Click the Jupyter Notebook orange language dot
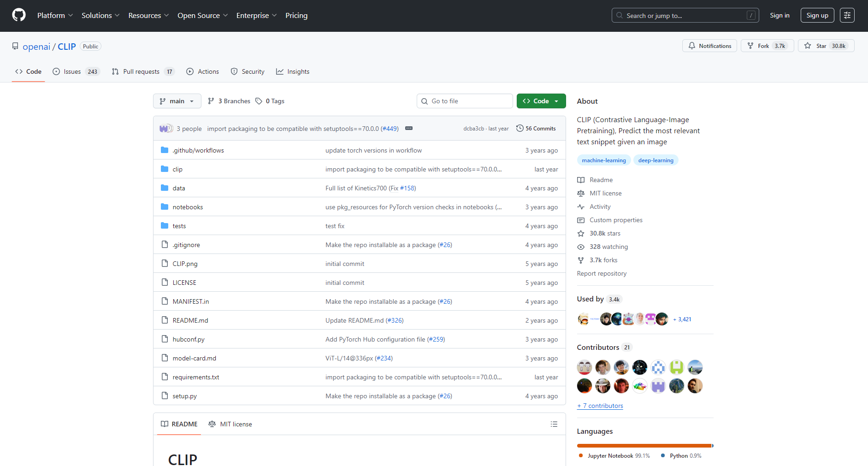The width and height of the screenshot is (868, 466). coord(581,455)
